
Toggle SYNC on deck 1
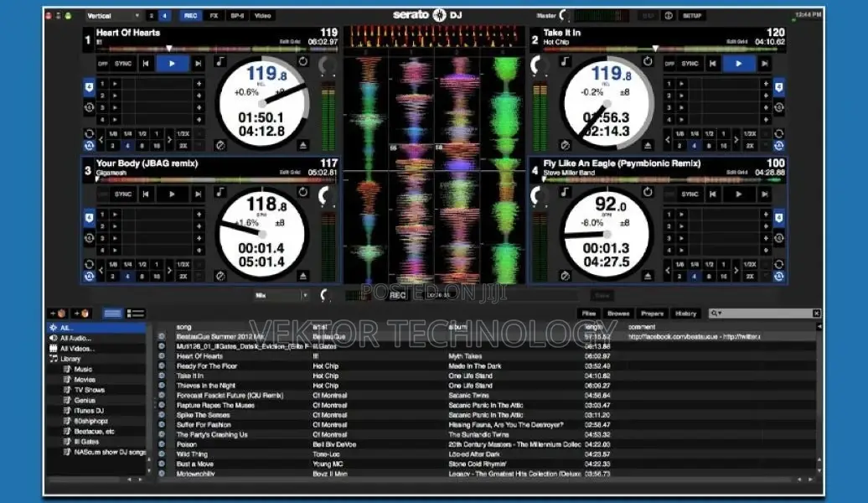(x=123, y=64)
